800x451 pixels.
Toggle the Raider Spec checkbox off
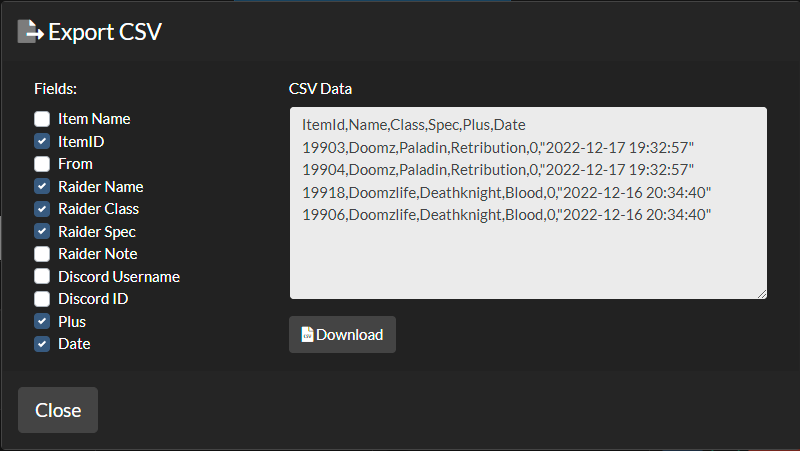(42, 232)
